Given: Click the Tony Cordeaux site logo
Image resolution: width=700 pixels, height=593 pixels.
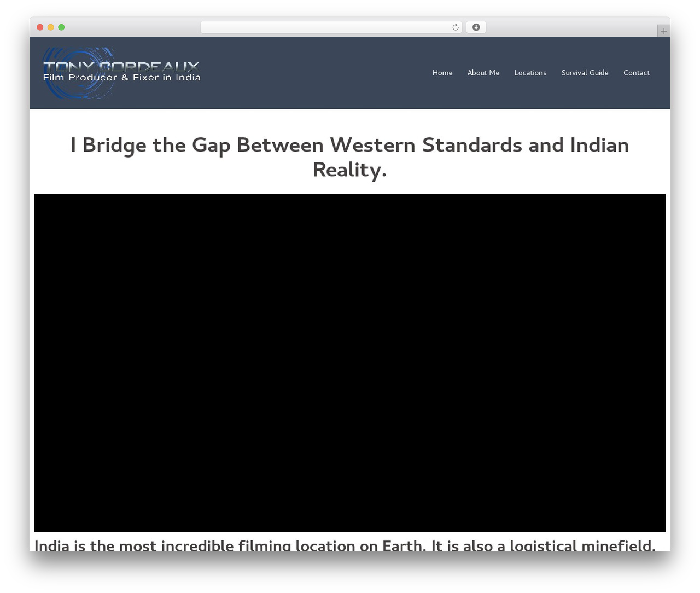Looking at the screenshot, I should point(121,73).
